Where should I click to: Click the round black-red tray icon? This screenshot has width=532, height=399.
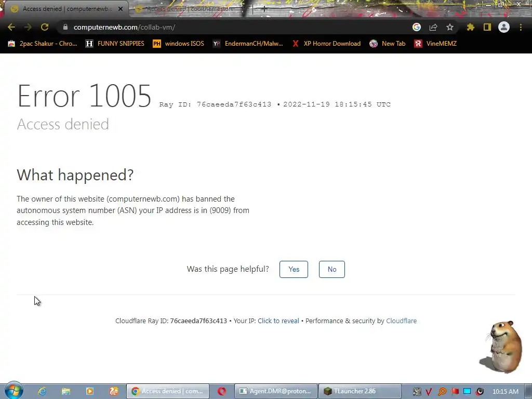(x=480, y=392)
